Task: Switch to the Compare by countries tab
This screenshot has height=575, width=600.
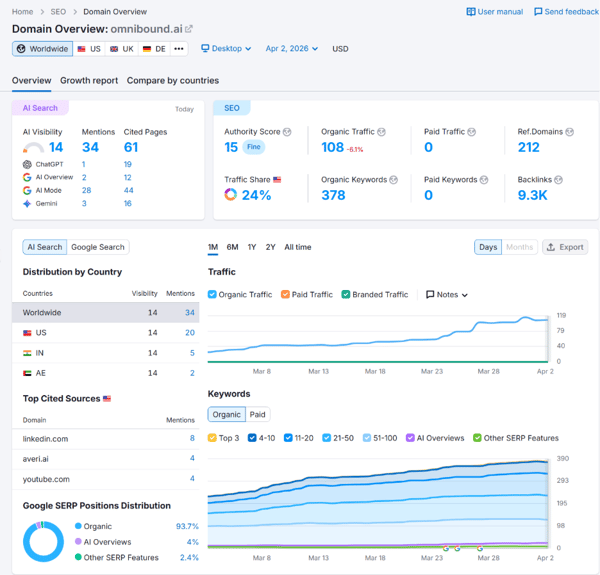Action: [x=173, y=80]
